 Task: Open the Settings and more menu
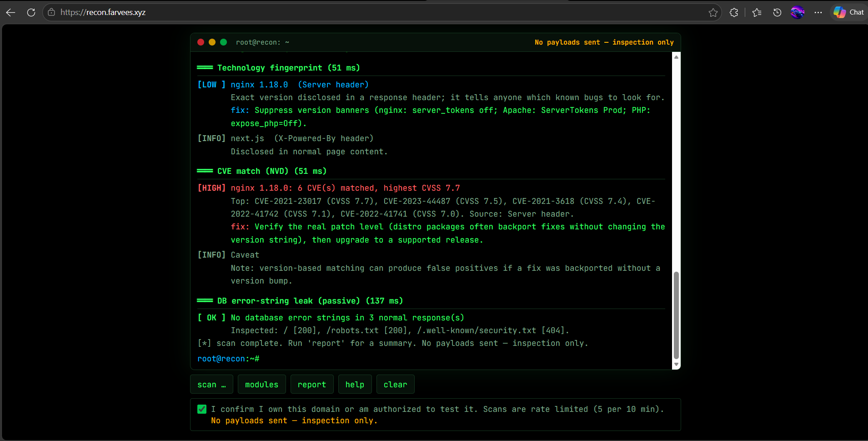[818, 12]
